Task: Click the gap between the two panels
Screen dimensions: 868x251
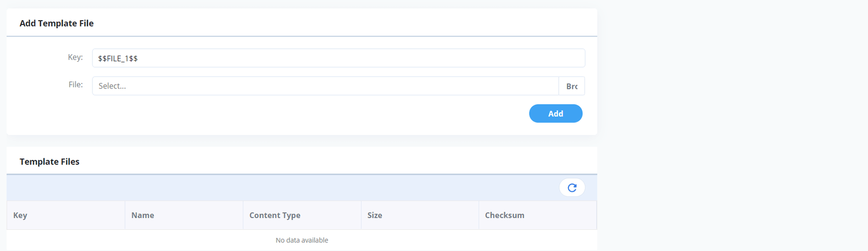Action: pos(302,141)
